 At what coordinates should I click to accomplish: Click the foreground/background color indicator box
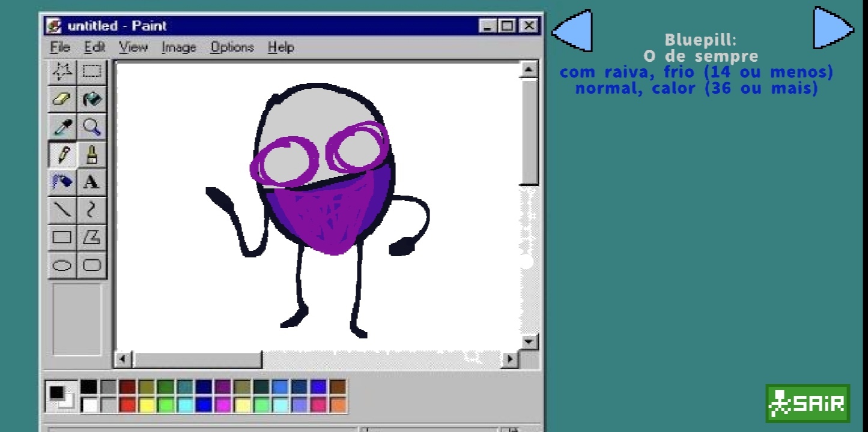point(61,397)
